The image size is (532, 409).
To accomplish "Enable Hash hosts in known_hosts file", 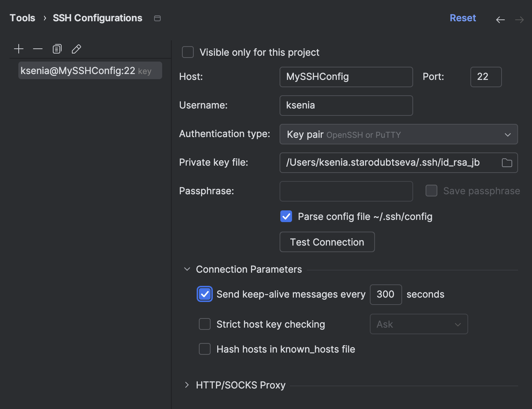I will tap(205, 349).
